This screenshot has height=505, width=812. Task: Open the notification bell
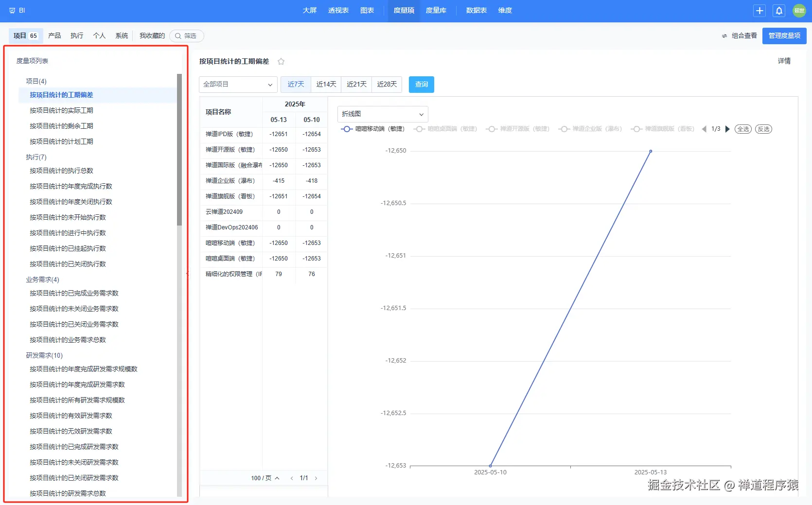pos(779,11)
